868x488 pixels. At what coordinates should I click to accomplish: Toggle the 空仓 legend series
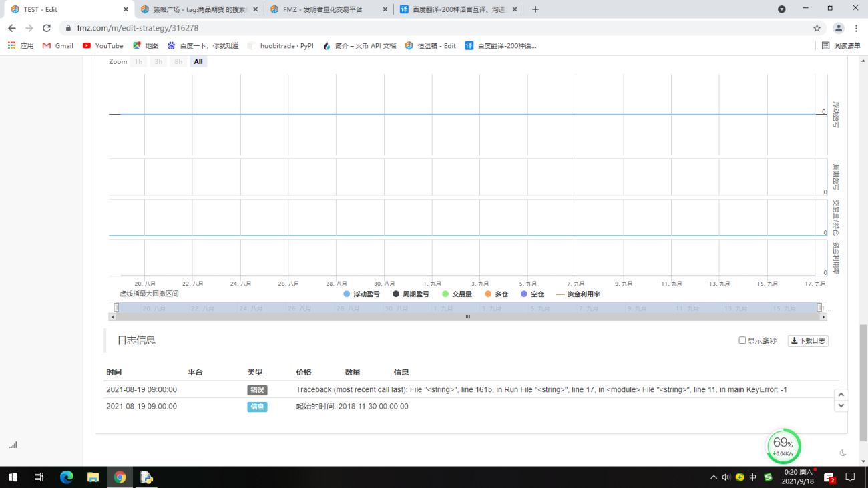532,294
